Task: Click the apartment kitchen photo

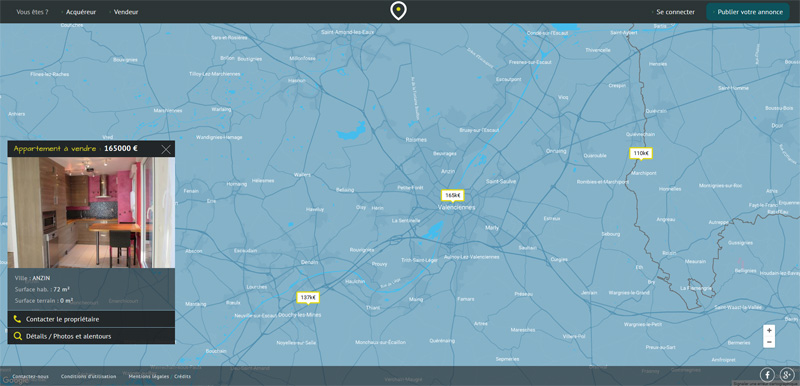Action: 91,212
